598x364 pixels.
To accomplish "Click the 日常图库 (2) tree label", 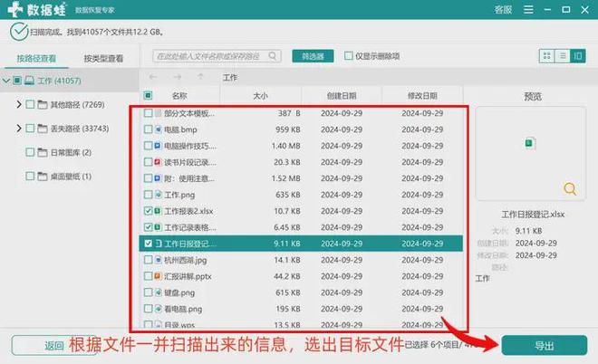I will tap(71, 152).
